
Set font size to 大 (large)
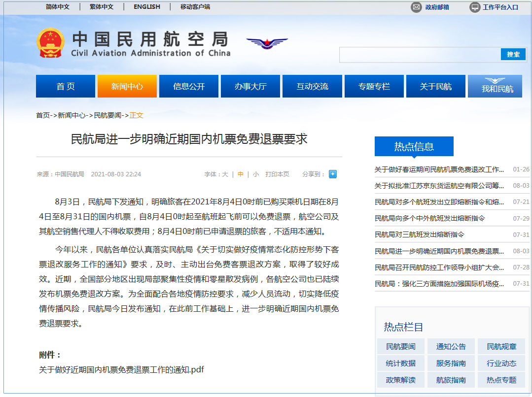pyautogui.click(x=225, y=174)
